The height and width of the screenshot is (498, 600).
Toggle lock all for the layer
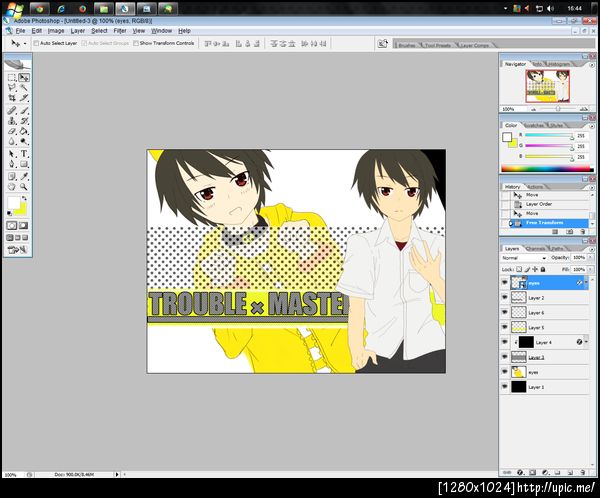543,269
